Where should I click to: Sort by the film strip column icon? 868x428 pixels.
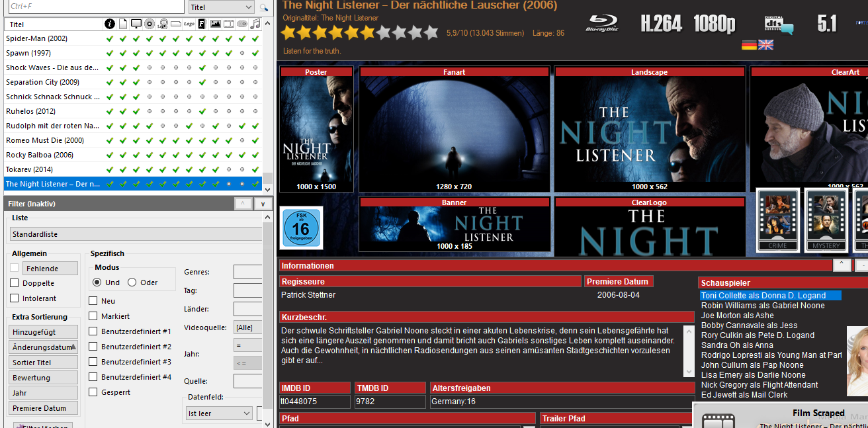[229, 24]
